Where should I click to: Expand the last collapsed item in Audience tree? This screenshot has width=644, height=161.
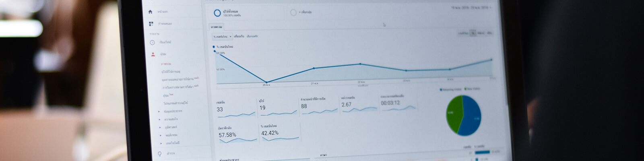(161, 143)
